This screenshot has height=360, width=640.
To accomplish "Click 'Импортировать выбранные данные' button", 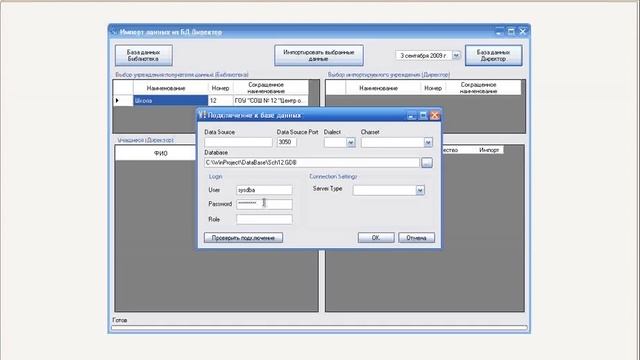I will pyautogui.click(x=319, y=56).
